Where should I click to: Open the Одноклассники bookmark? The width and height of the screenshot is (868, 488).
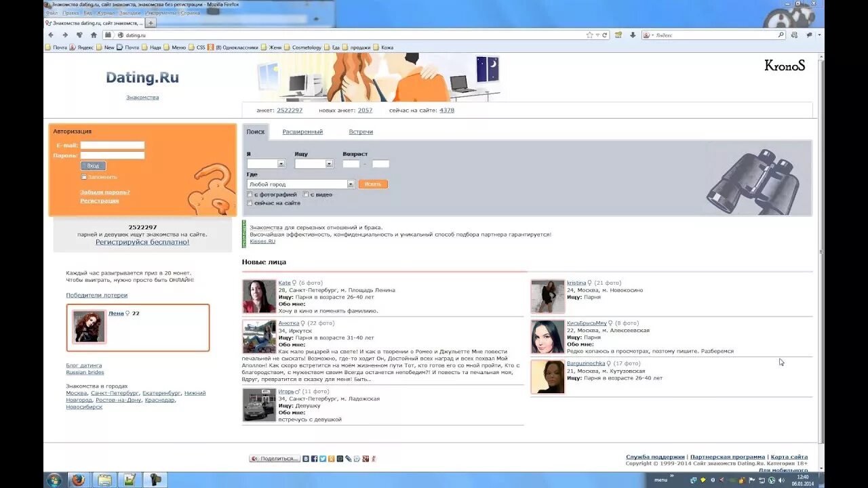pyautogui.click(x=233, y=47)
